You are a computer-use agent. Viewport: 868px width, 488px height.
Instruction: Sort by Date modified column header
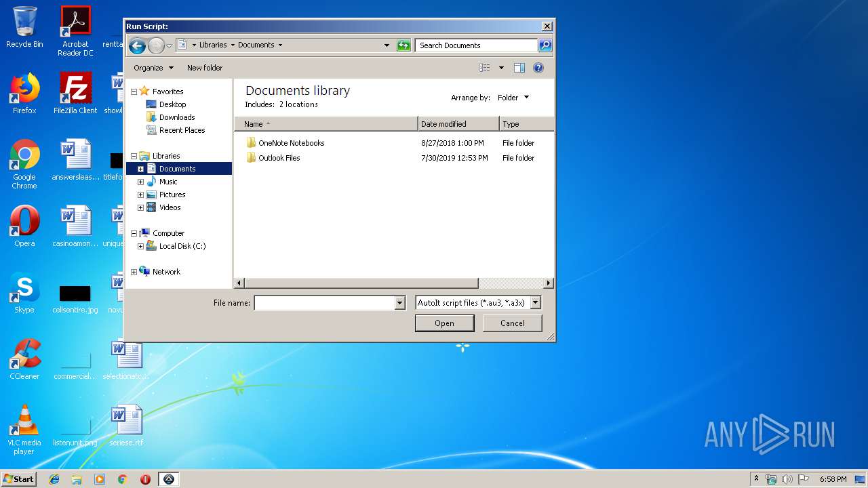coord(459,124)
